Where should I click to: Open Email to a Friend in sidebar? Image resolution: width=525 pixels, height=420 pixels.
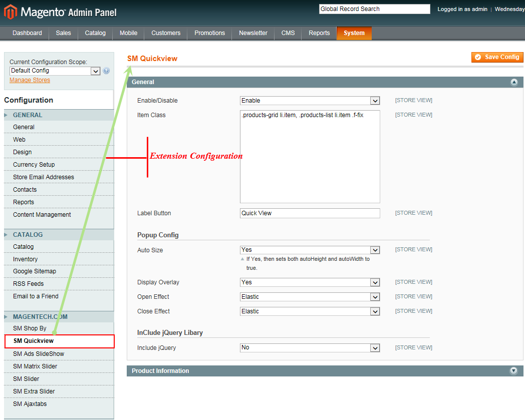[59, 296]
